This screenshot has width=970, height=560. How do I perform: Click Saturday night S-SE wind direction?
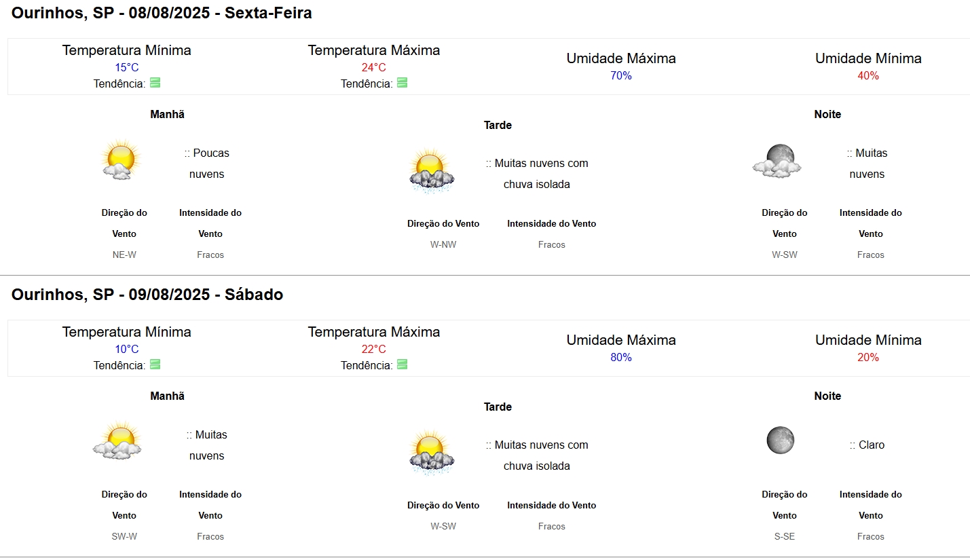(x=784, y=536)
